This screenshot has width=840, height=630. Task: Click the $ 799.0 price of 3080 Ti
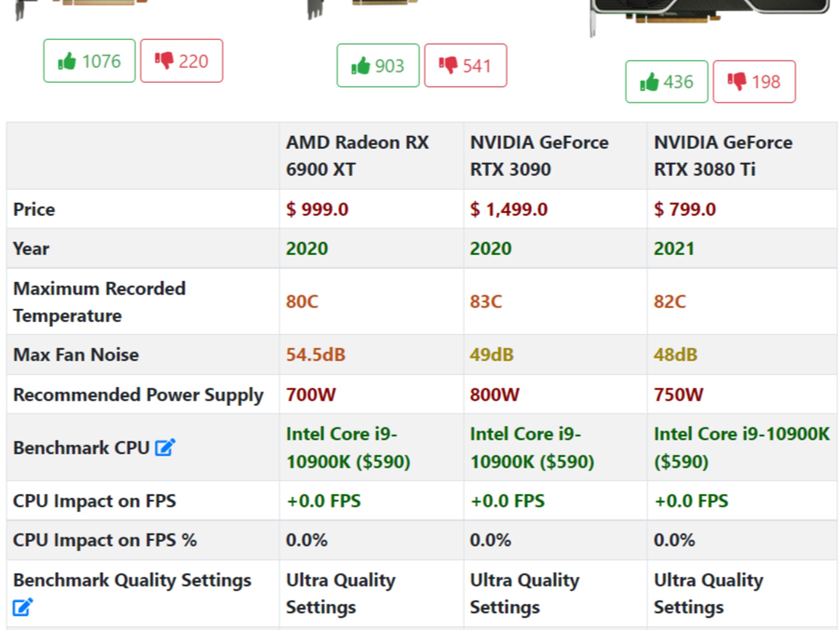(x=685, y=210)
